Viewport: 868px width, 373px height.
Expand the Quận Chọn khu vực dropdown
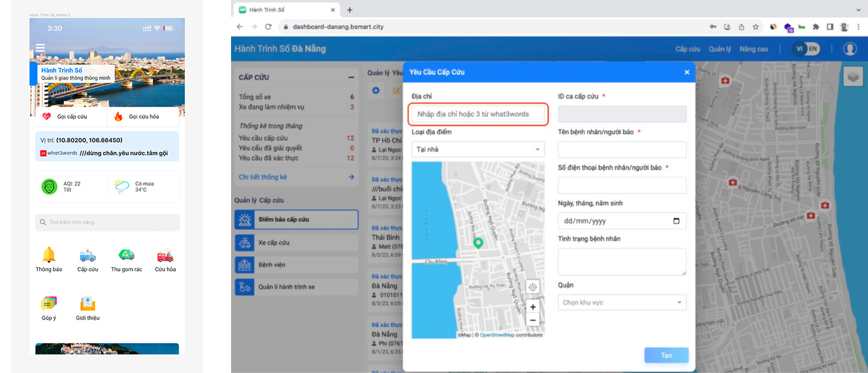pos(622,302)
